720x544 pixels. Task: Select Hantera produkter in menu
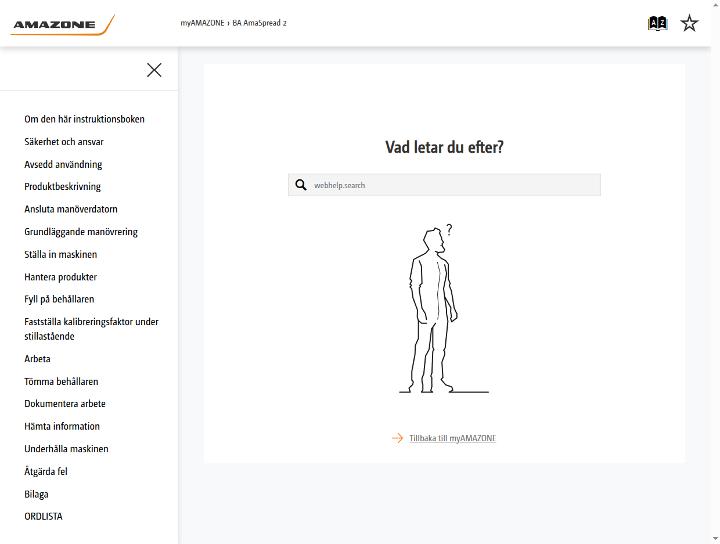(x=61, y=277)
